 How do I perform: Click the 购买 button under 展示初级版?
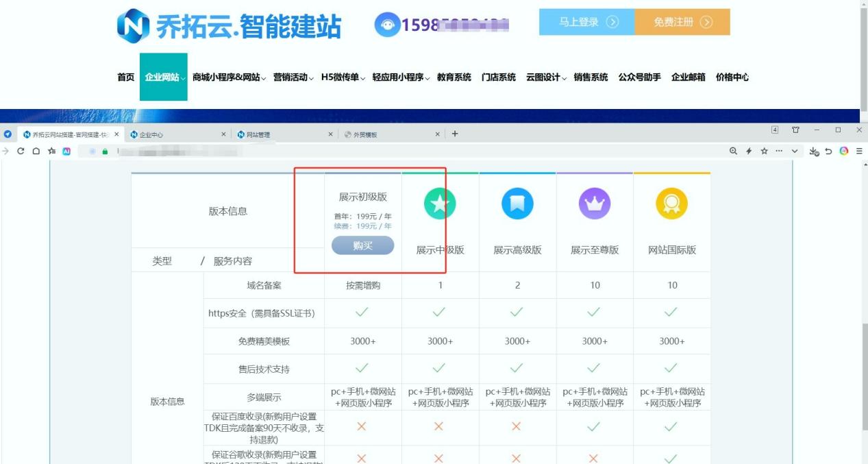pyautogui.click(x=362, y=245)
